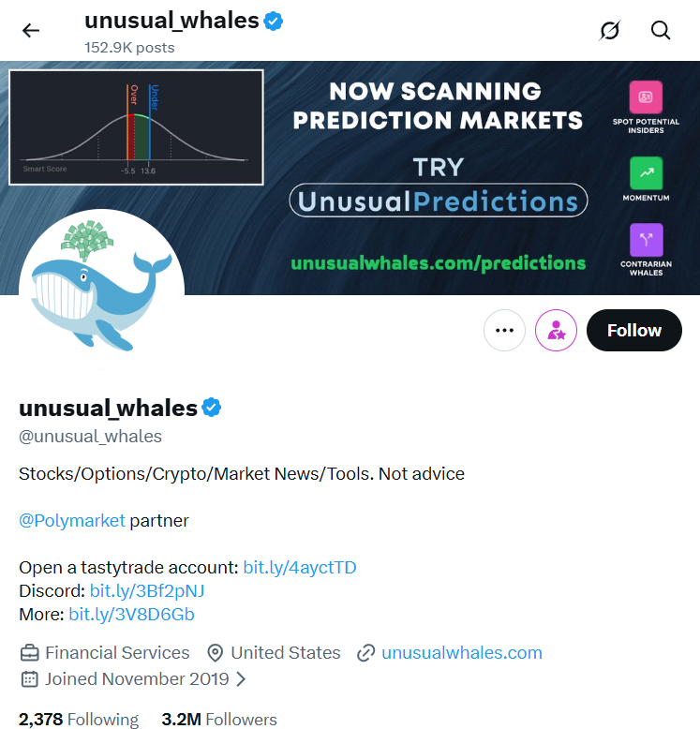700x729 pixels.
Task: Click the Spot Potential Insiders pink icon
Action: [x=646, y=97]
